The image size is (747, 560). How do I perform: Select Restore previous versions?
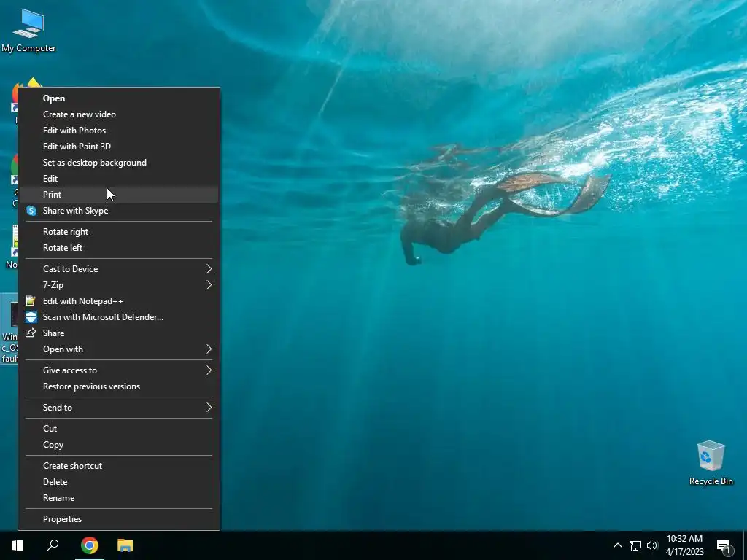(x=119, y=386)
